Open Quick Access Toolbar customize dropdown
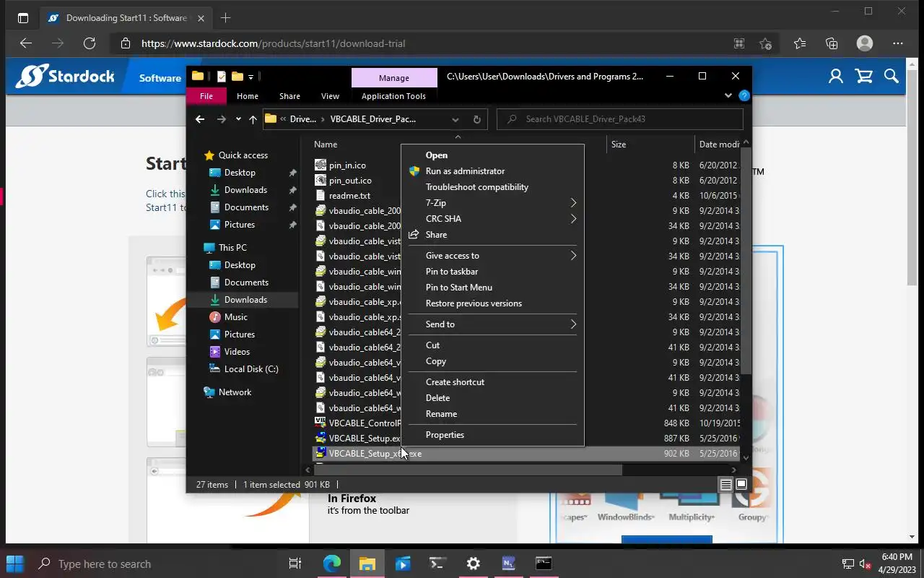 coord(250,77)
